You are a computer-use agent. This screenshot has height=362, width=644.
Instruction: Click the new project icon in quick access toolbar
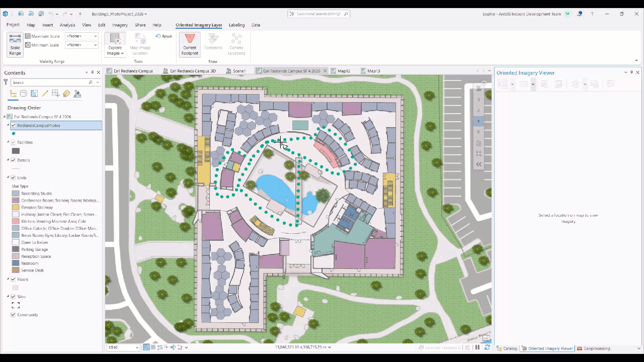pos(21,14)
